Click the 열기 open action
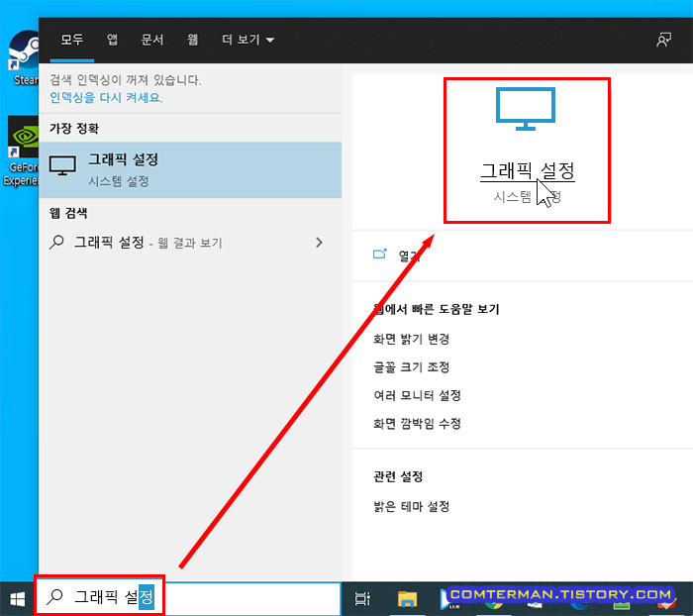Screen dimensions: 693x616 click(409, 256)
